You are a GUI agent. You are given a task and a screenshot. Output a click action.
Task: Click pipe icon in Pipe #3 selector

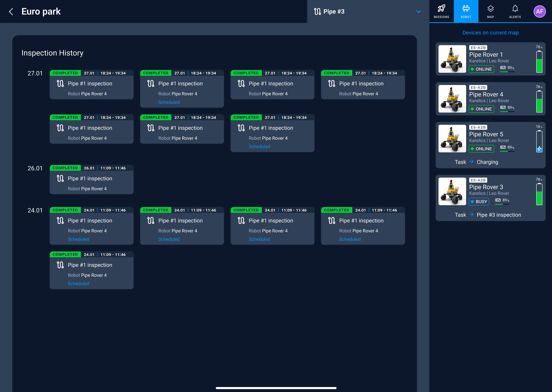317,11
